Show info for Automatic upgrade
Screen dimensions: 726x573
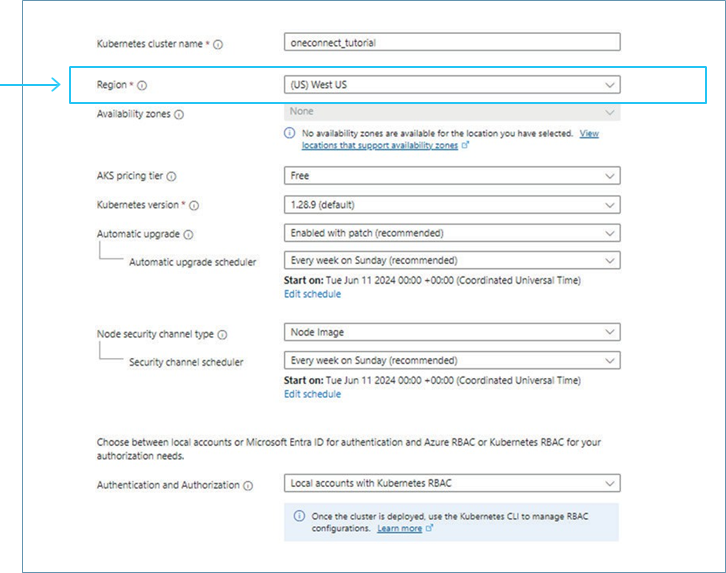(188, 235)
